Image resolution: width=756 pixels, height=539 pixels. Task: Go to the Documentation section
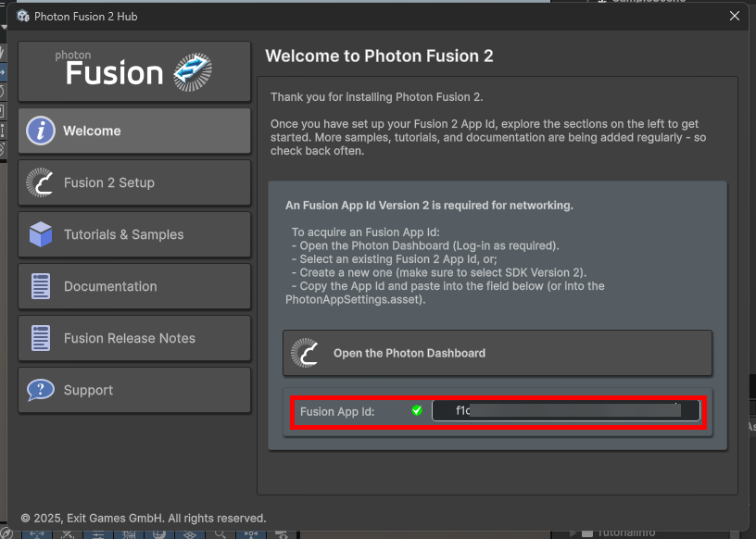tap(134, 286)
